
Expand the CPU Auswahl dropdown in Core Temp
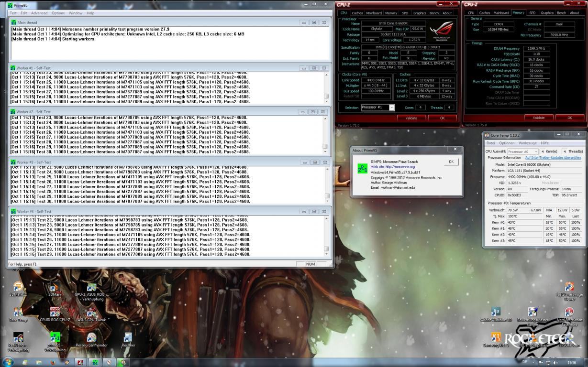(x=523, y=151)
